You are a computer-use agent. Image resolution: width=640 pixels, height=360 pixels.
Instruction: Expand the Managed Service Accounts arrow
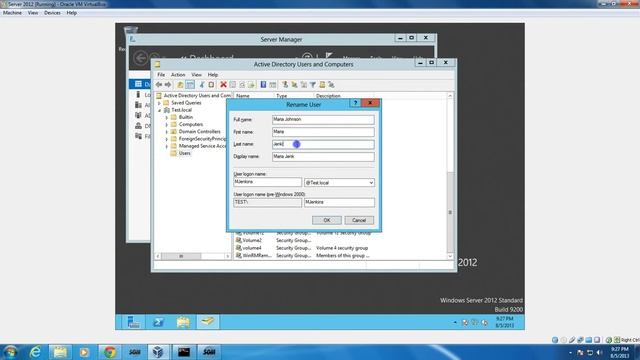pos(167,146)
